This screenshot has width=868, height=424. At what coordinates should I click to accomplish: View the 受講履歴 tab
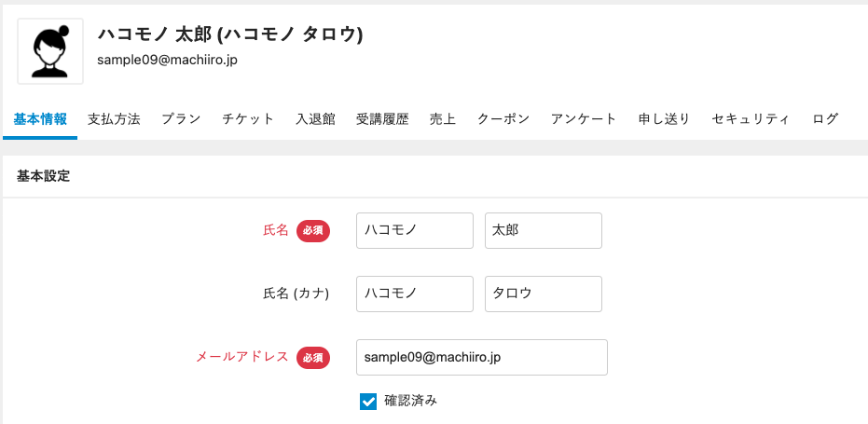tap(382, 119)
